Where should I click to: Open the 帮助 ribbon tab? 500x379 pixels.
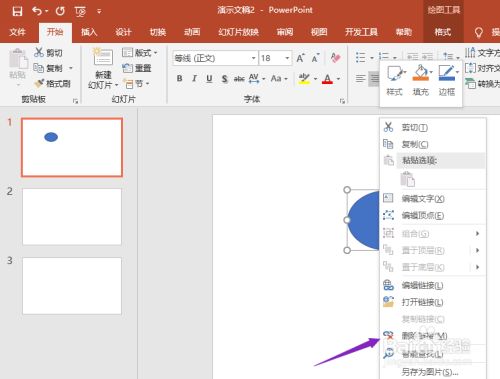coord(404,32)
